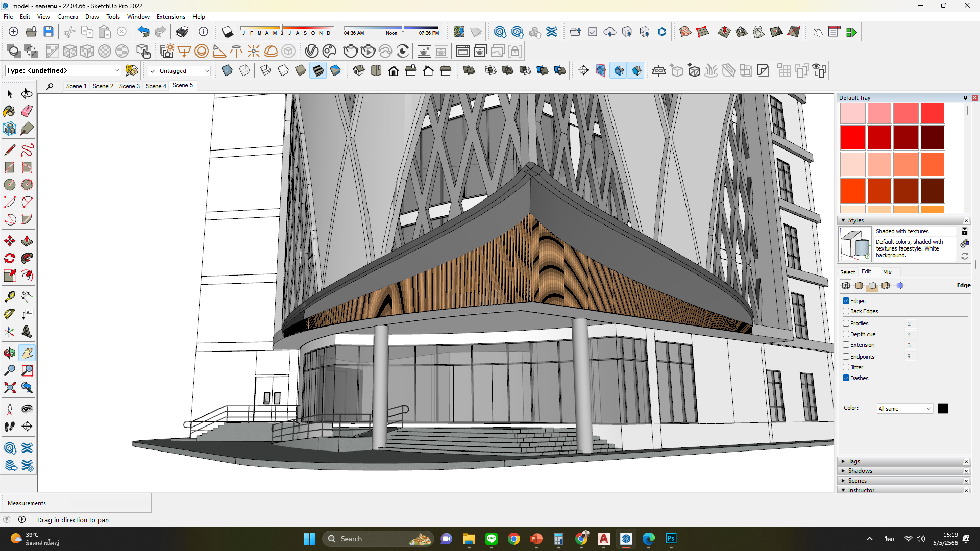Click the Zoom Extents tool

pyautogui.click(x=9, y=388)
